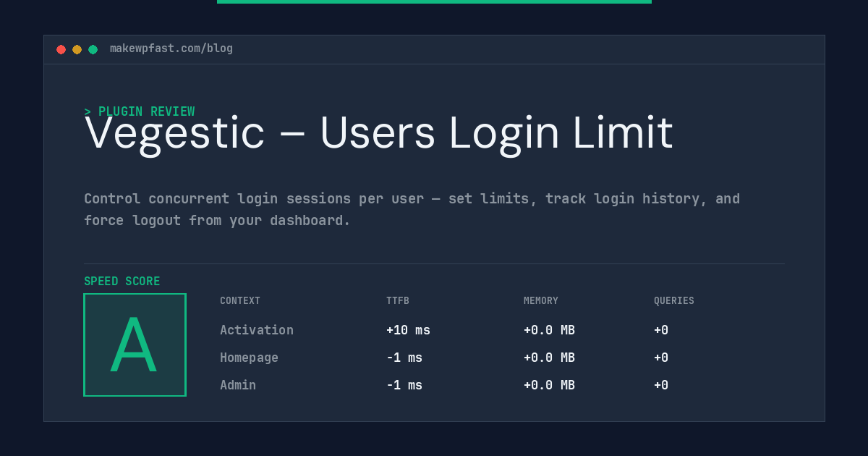The height and width of the screenshot is (456, 868).
Task: Click the makewpfast.com/blog address text
Action: 171,48
